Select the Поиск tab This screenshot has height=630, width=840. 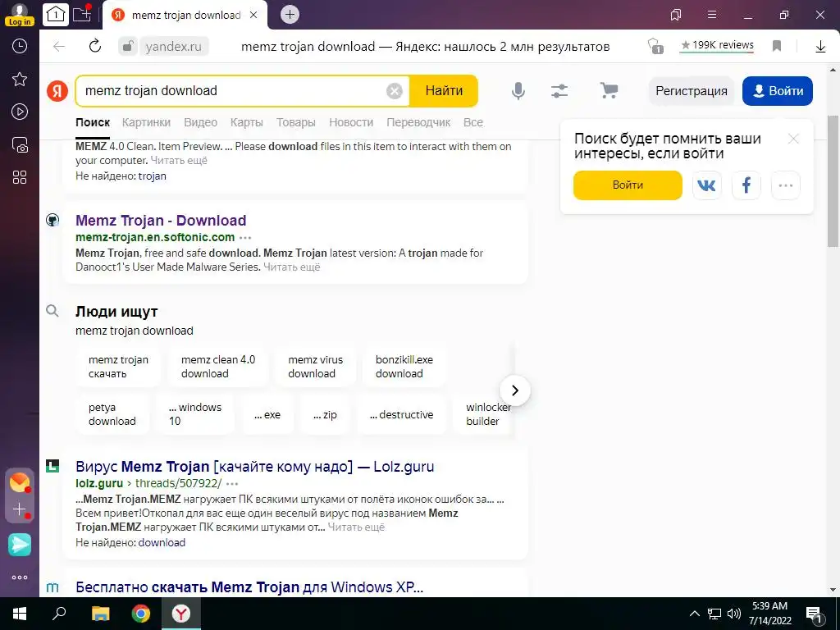coord(93,122)
